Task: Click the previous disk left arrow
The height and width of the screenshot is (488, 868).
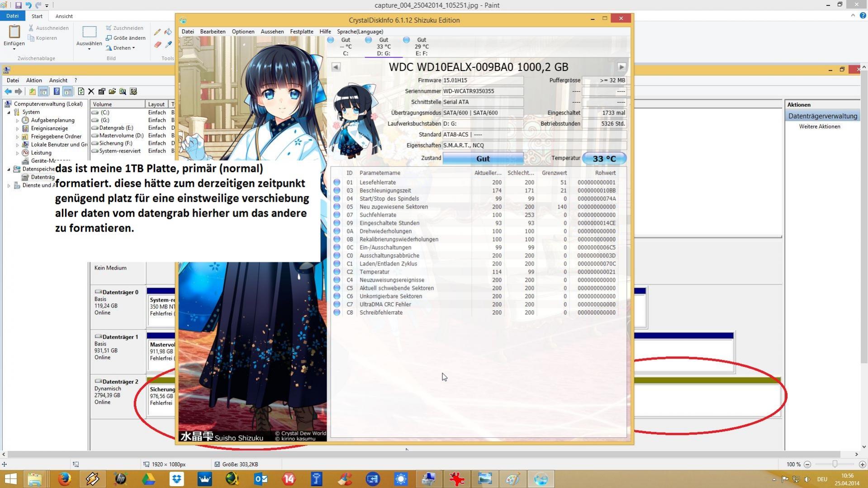Action: coord(336,67)
